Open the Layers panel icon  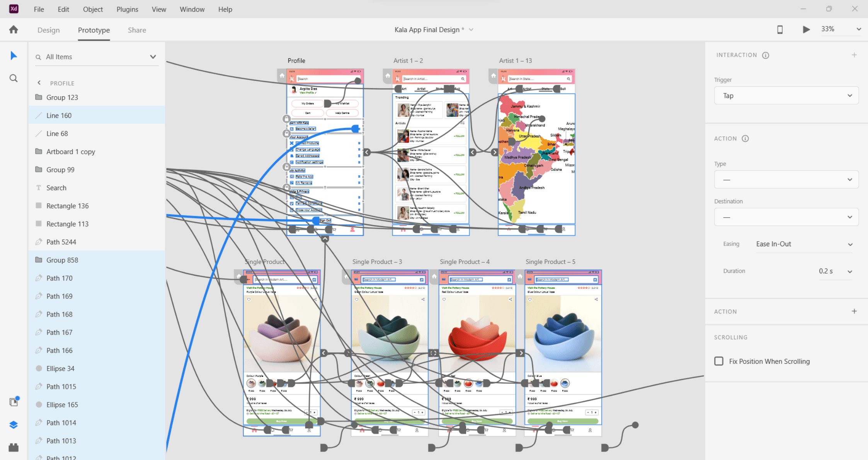point(14,425)
